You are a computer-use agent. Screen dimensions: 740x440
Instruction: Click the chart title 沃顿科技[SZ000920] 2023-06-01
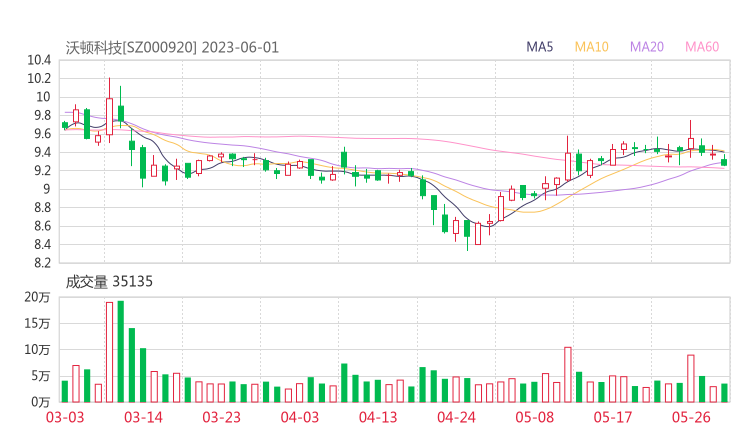tap(172, 48)
